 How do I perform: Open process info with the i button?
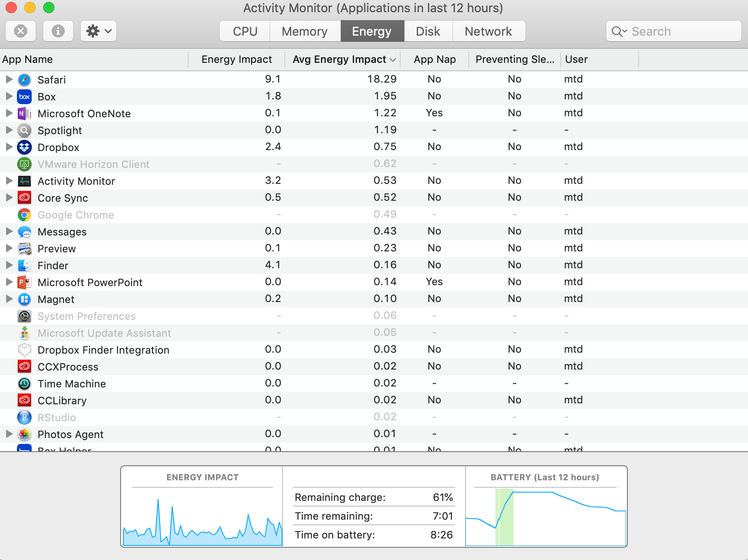[x=58, y=31]
